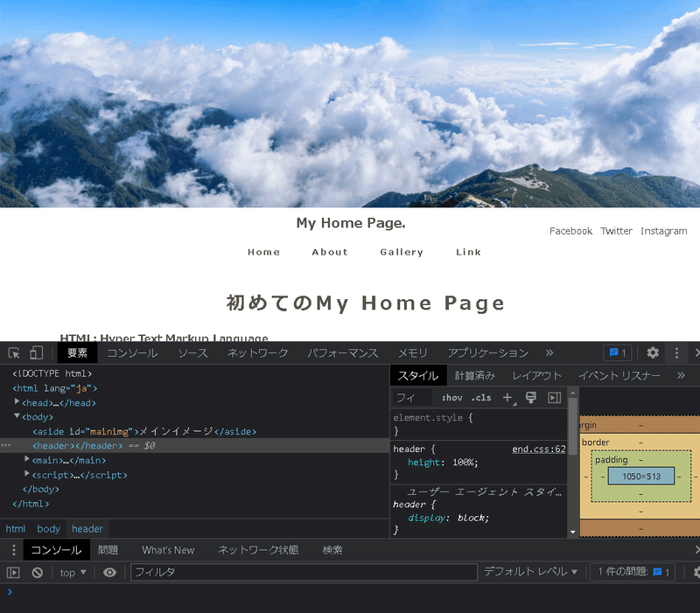
Task: Open the drawer 問題 tab
Action: coord(108,550)
